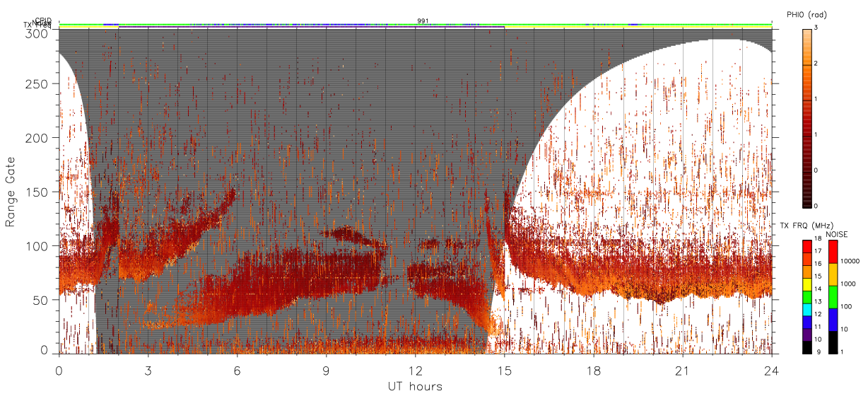This screenshot has width=868, height=401.
Task: Click the x-axis tick label 3
Action: coord(148,371)
